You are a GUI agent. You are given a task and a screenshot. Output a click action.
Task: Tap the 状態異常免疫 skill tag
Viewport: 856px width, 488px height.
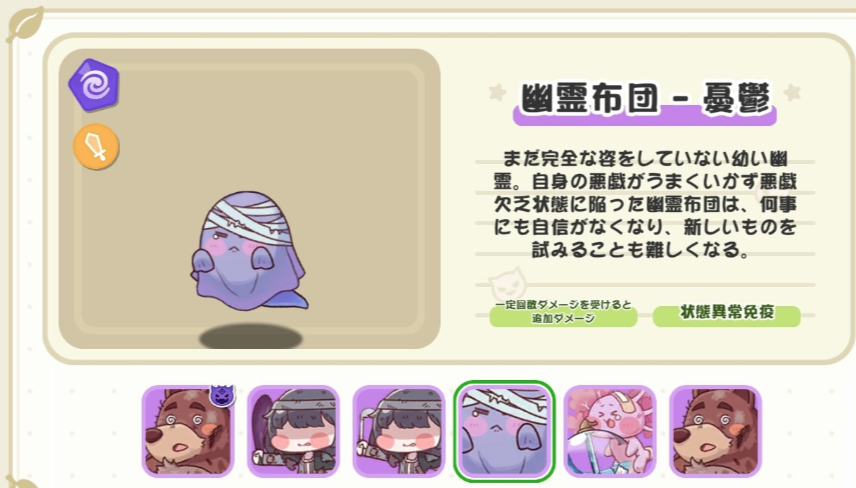(x=727, y=312)
